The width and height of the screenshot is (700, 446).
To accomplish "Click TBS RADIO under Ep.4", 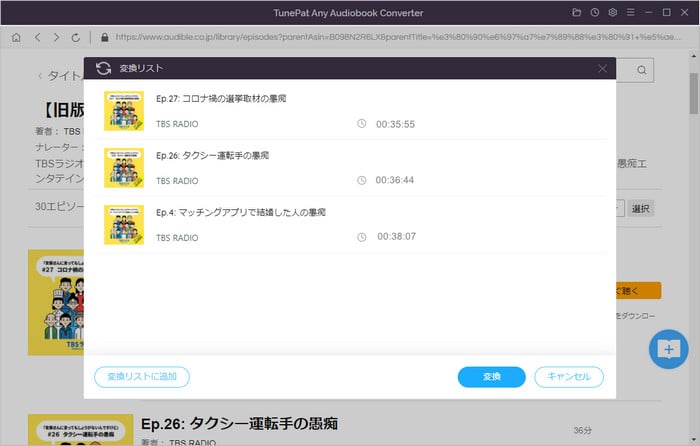I will click(177, 238).
